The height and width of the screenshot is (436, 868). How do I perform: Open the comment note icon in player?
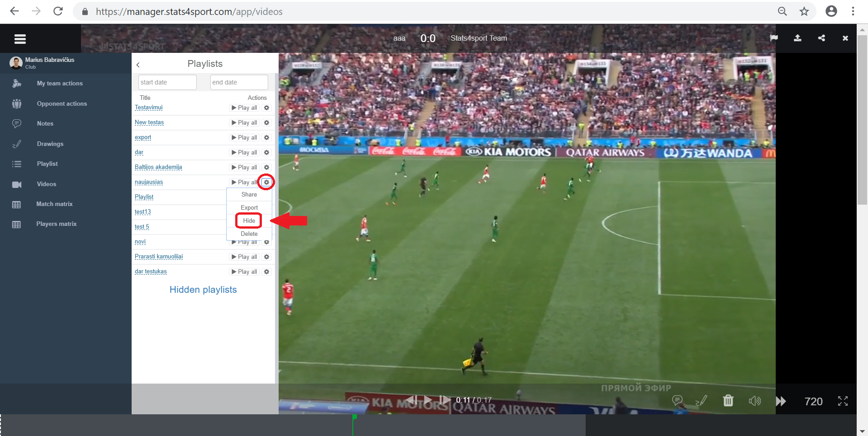tap(677, 400)
